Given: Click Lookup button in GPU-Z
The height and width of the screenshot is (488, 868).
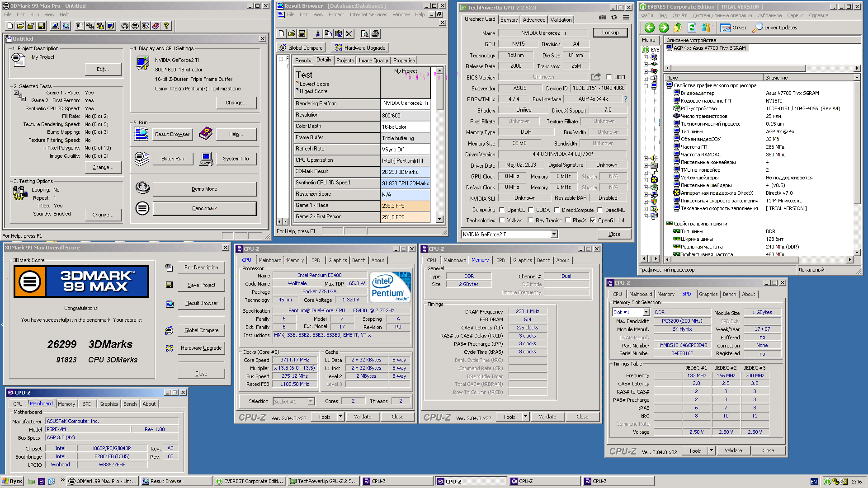Looking at the screenshot, I should click(610, 33).
